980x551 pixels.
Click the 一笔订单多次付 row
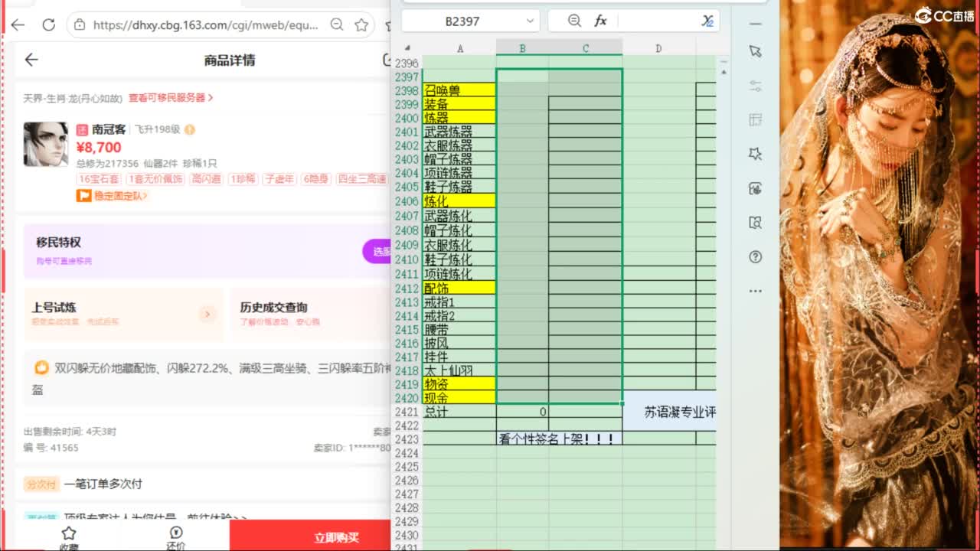click(203, 484)
